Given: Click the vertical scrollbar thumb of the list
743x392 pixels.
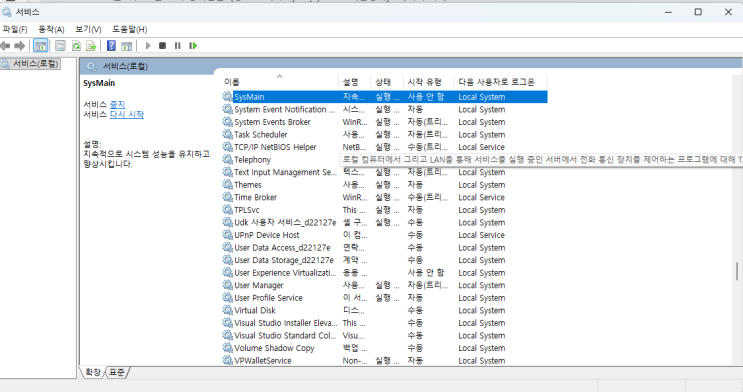Looking at the screenshot, I should 737,271.
